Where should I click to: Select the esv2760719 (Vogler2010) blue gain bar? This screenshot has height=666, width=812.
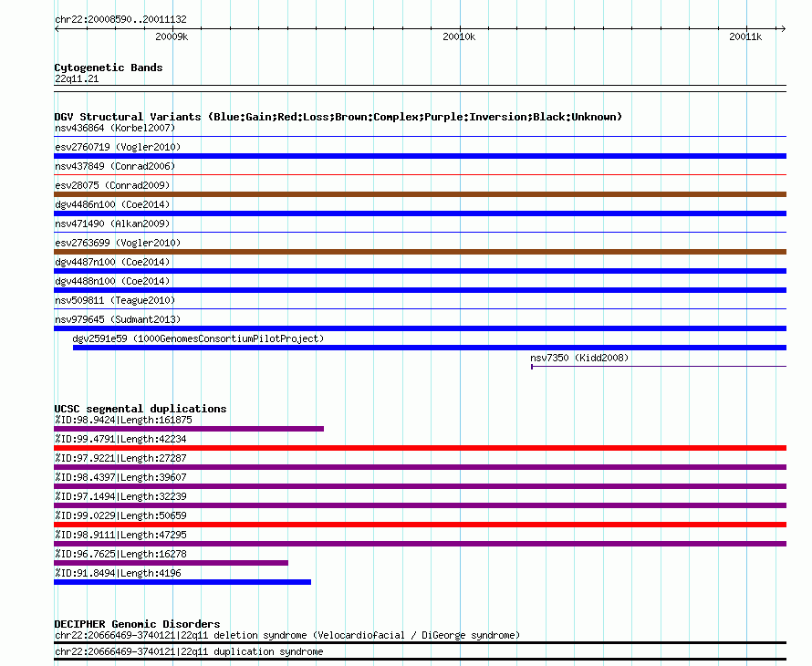click(x=420, y=156)
